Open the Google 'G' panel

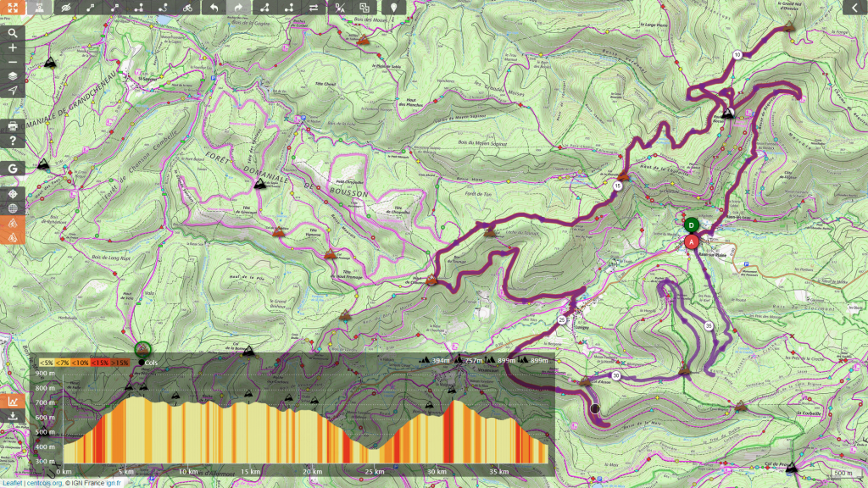pyautogui.click(x=13, y=169)
